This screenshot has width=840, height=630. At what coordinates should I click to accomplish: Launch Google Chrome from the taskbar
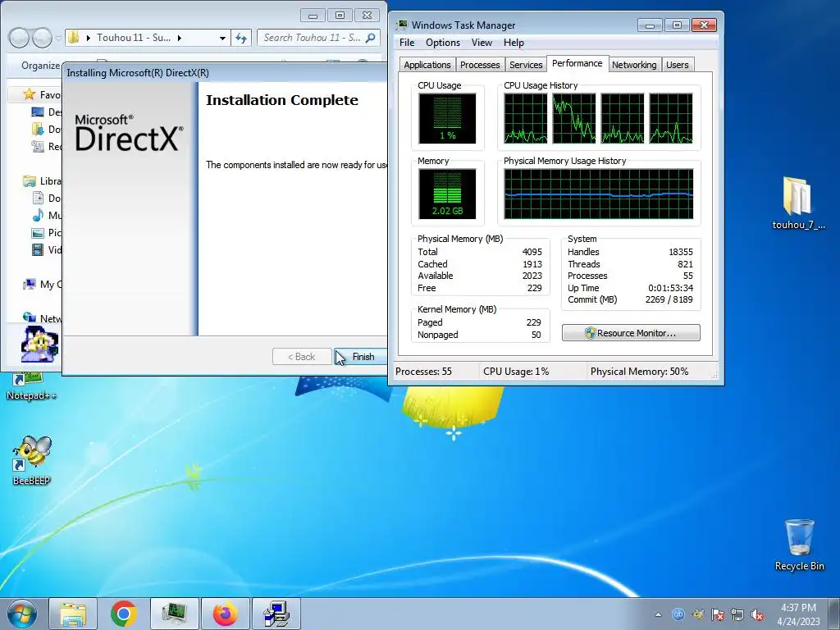(124, 614)
